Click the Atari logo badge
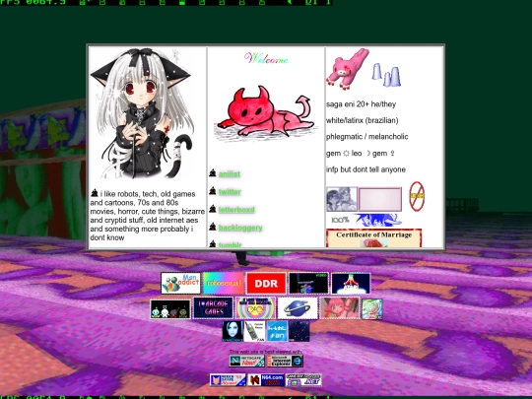Image resolution: width=532 pixels, height=399 pixels. click(351, 283)
